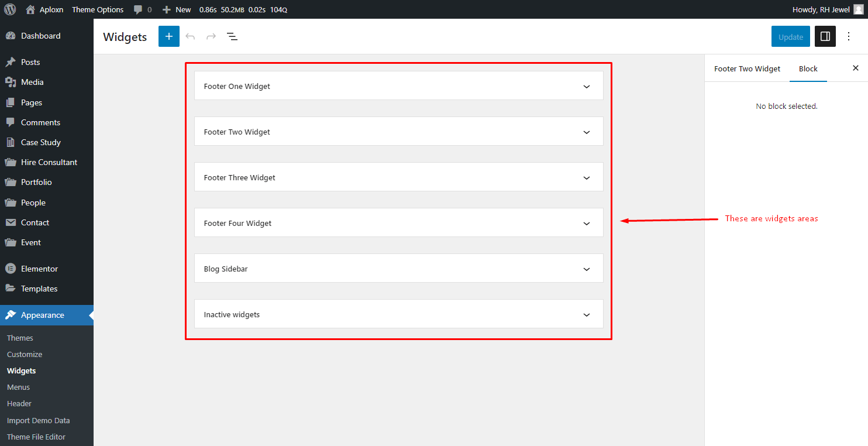
Task: Redo the last change
Action: pyautogui.click(x=211, y=36)
